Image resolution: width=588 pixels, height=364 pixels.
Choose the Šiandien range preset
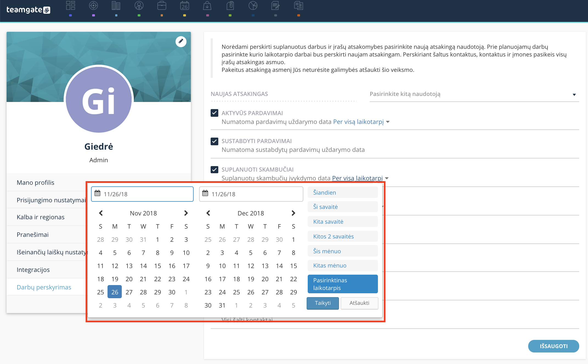(343, 192)
